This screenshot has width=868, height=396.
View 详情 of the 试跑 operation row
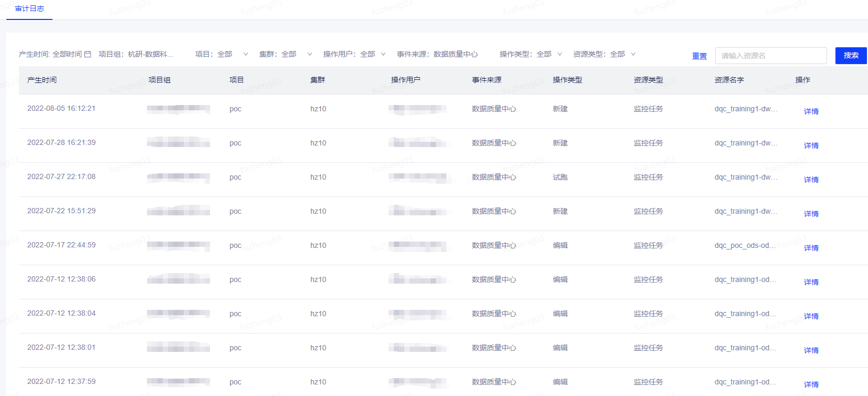(x=811, y=180)
